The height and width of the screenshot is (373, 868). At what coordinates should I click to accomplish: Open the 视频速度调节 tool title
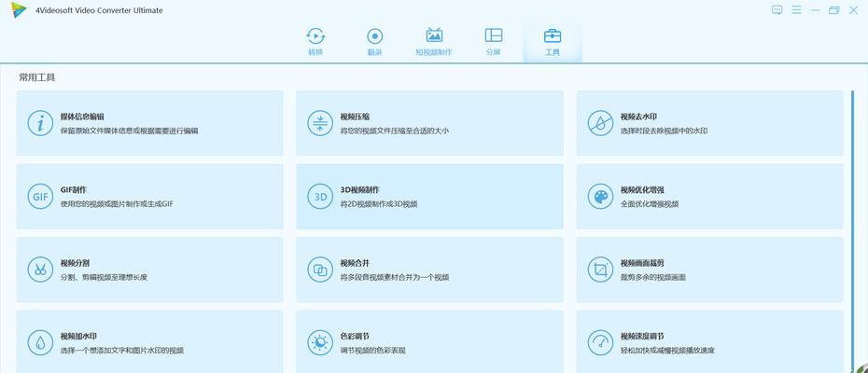tap(642, 336)
